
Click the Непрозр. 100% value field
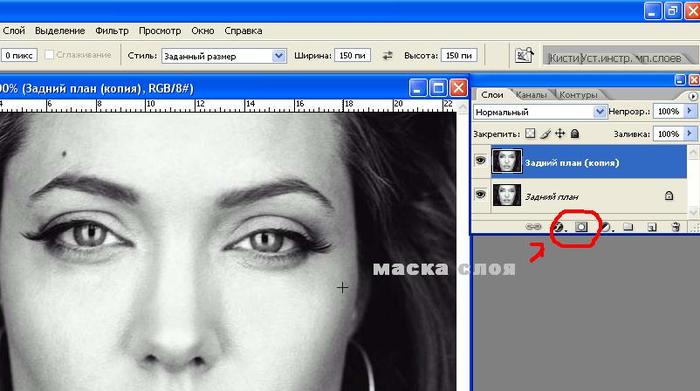coord(668,111)
